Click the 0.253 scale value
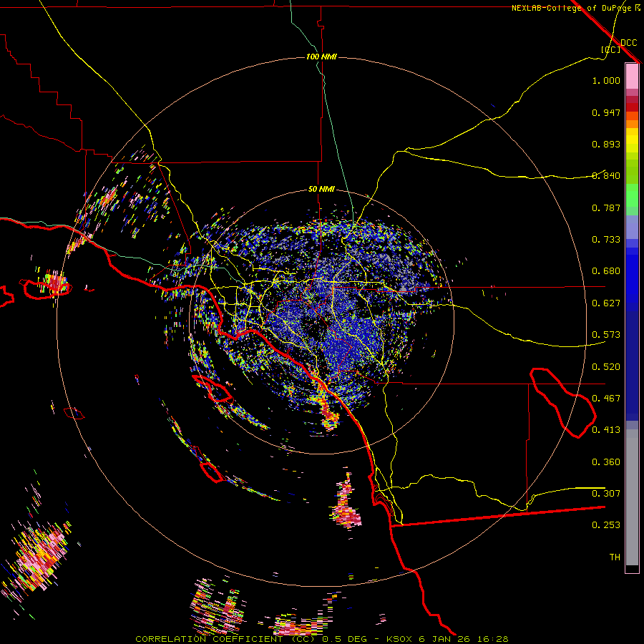 point(606,525)
